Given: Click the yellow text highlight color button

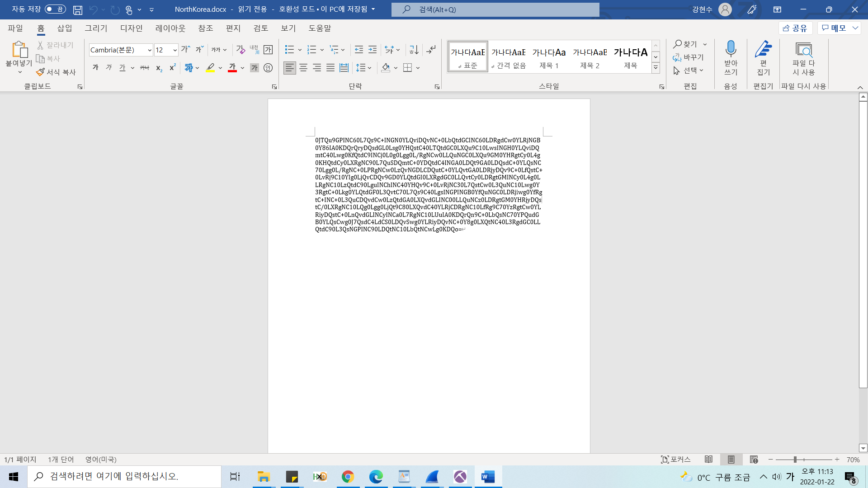Looking at the screenshot, I should (x=210, y=68).
